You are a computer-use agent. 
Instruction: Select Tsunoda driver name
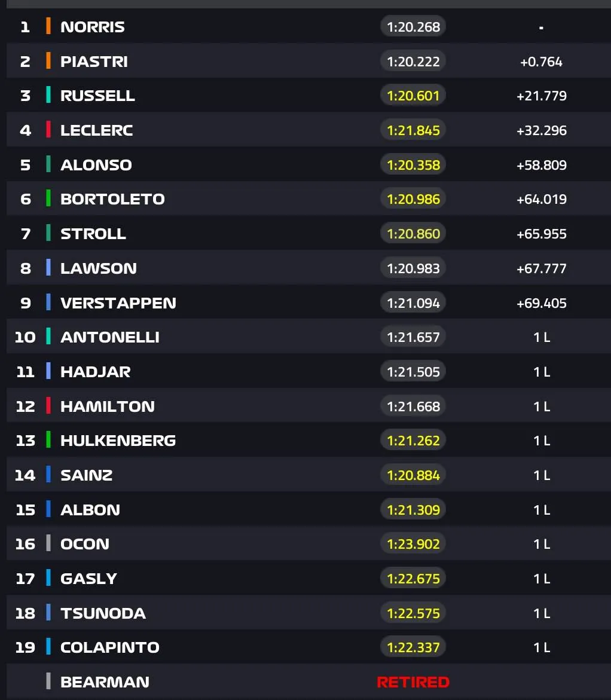tap(103, 613)
